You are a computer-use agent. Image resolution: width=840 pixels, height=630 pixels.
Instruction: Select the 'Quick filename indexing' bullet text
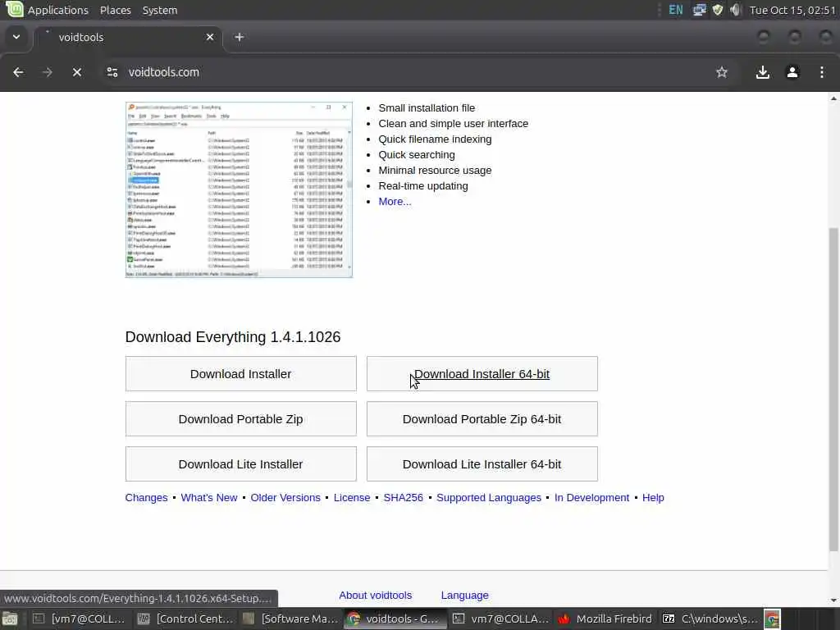435,139
